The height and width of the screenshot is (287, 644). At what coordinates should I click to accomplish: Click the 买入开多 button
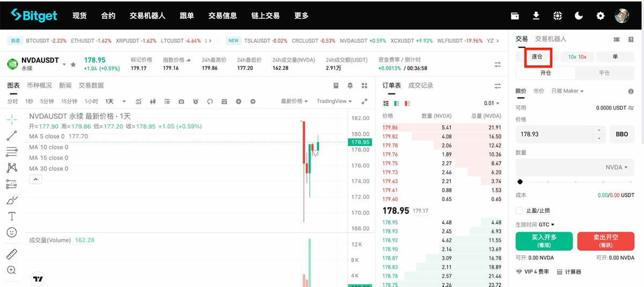pos(544,241)
